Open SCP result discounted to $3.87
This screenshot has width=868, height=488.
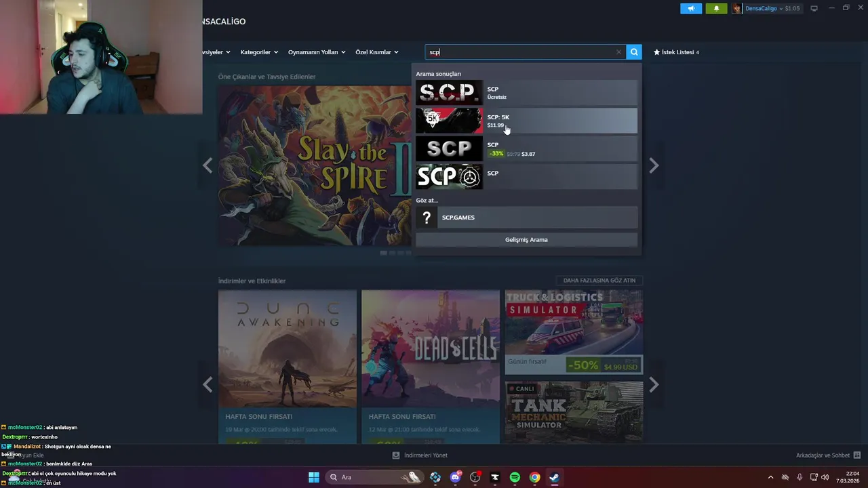pyautogui.click(x=526, y=149)
